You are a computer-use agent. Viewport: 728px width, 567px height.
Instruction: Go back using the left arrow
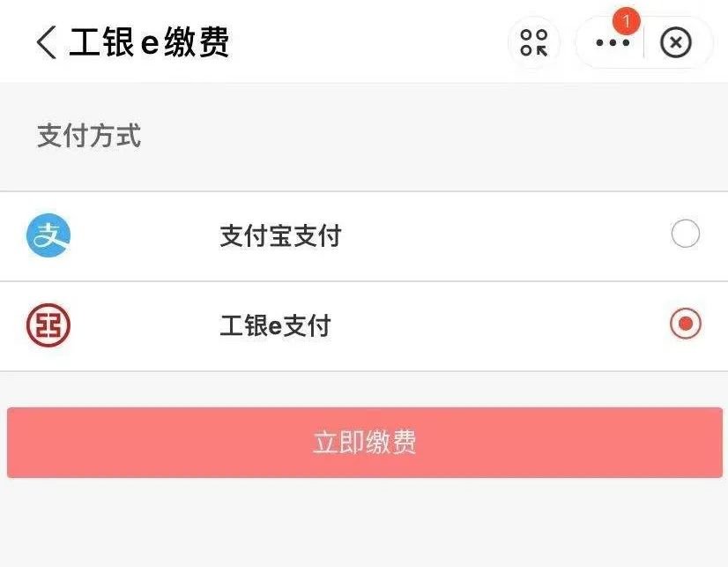[47, 42]
